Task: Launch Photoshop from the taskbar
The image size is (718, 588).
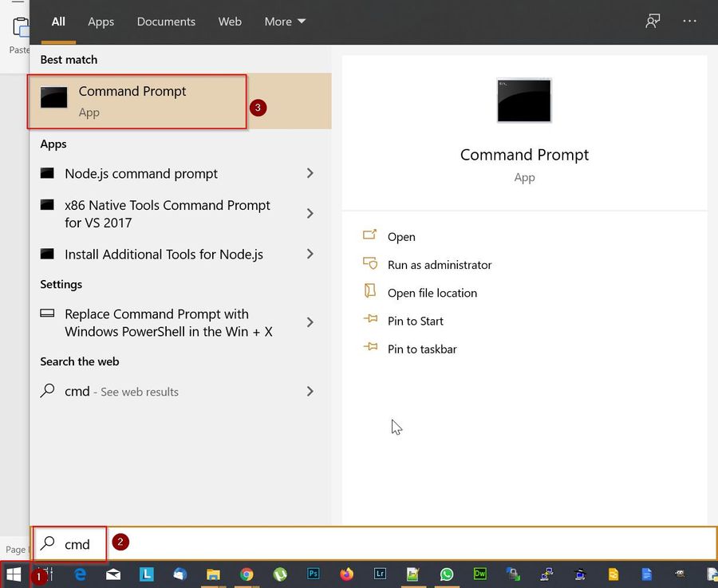Action: [314, 574]
